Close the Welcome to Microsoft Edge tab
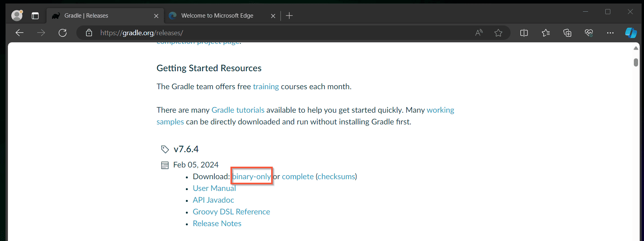The width and height of the screenshot is (644, 241). pyautogui.click(x=273, y=16)
